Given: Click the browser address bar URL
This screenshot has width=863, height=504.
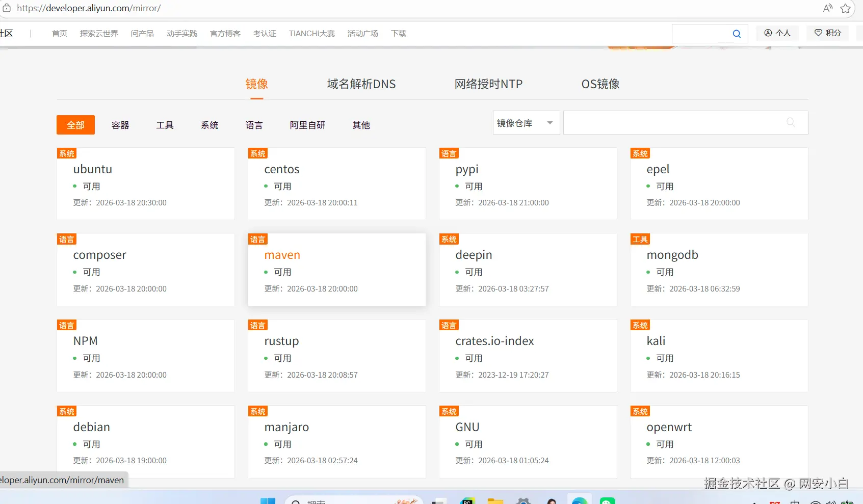Looking at the screenshot, I should coord(89,8).
